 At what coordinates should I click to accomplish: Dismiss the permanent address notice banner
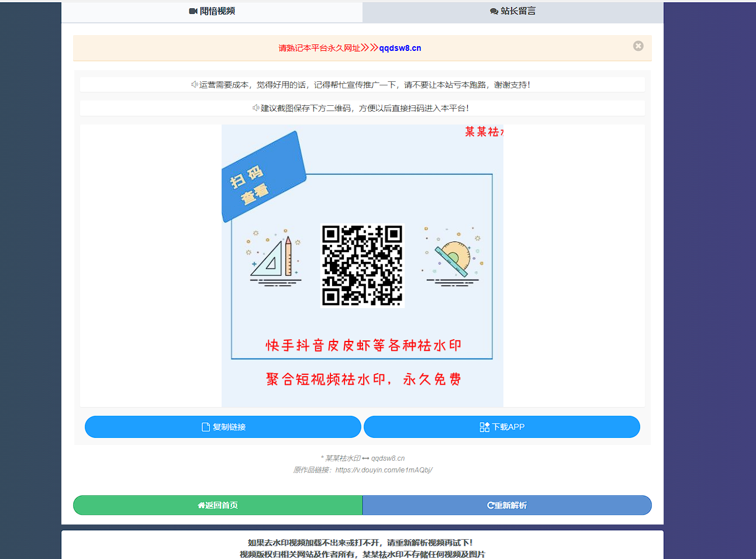638,46
